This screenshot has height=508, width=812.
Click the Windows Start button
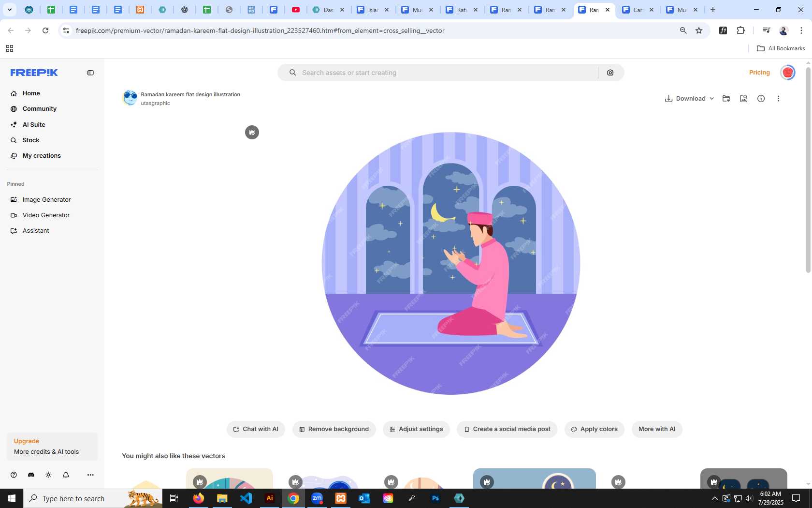[x=12, y=498]
